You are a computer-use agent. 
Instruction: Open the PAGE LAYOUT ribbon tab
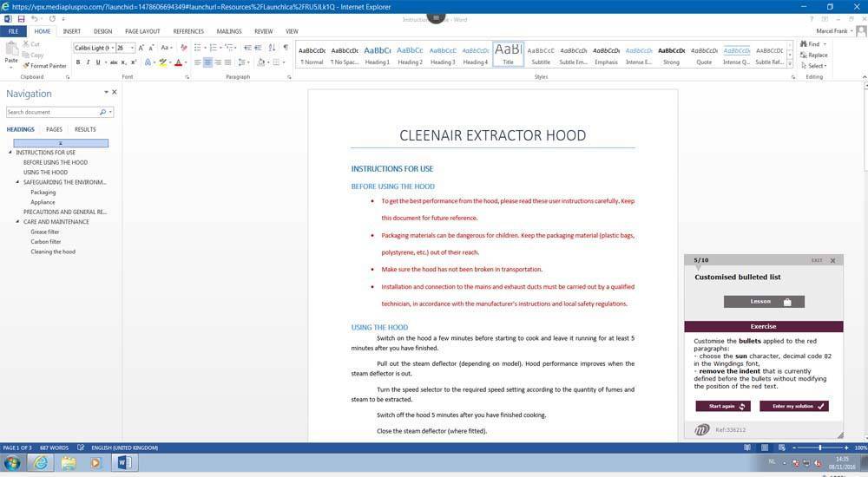coord(141,31)
